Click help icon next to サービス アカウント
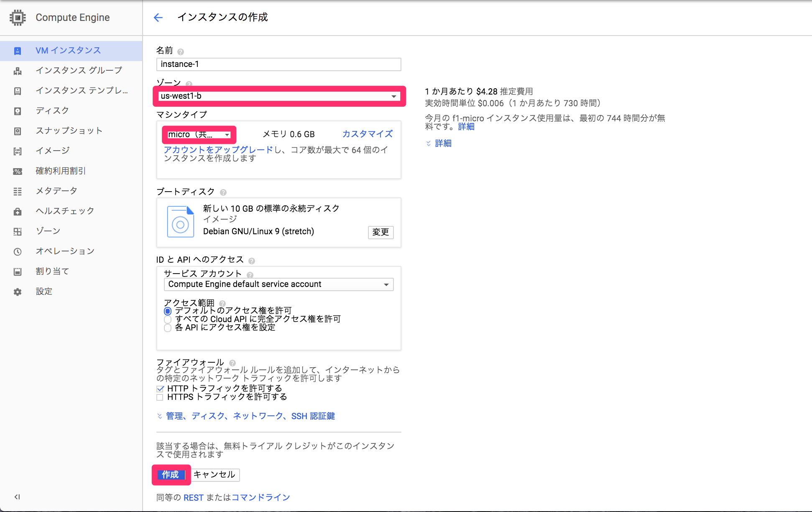The width and height of the screenshot is (812, 512). pos(250,275)
